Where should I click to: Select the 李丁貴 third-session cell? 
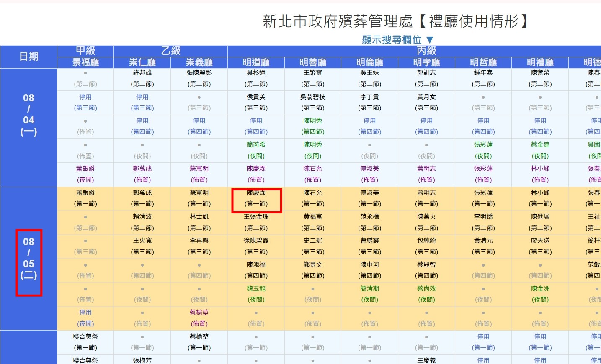pyautogui.click(x=370, y=103)
